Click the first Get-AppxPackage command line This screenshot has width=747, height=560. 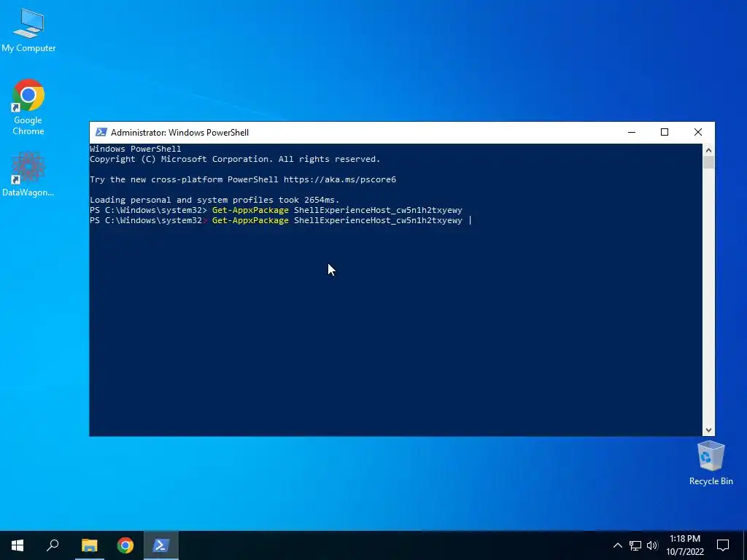click(x=276, y=210)
